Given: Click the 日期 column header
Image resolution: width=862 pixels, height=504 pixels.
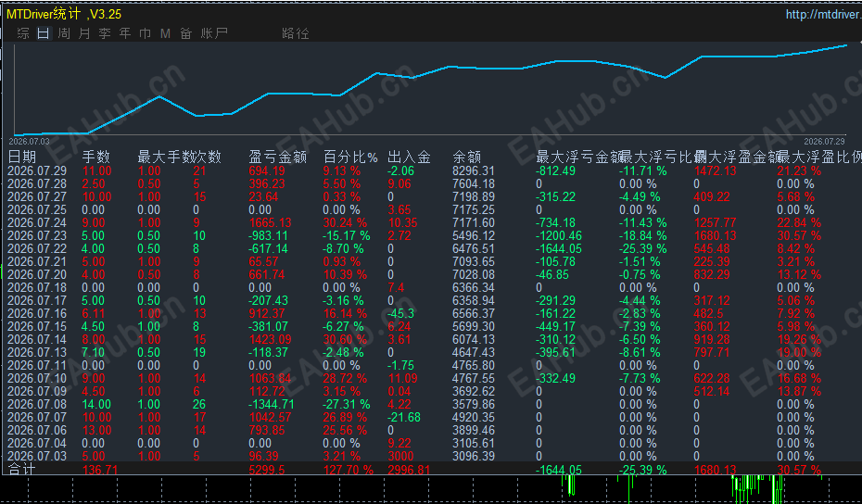Looking at the screenshot, I should point(22,157).
